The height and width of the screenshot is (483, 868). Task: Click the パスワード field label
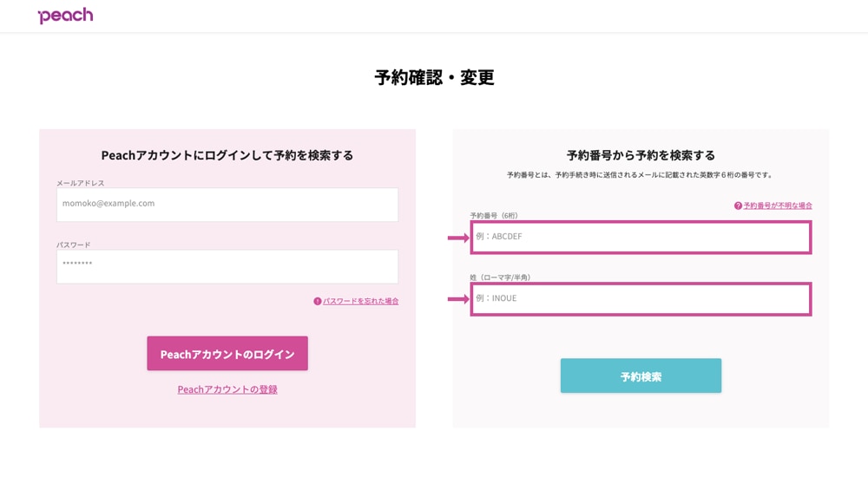click(x=74, y=245)
